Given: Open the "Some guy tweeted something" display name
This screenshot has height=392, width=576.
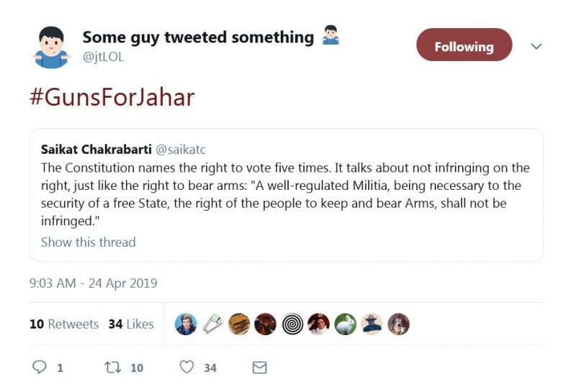Looking at the screenshot, I should click(198, 37).
